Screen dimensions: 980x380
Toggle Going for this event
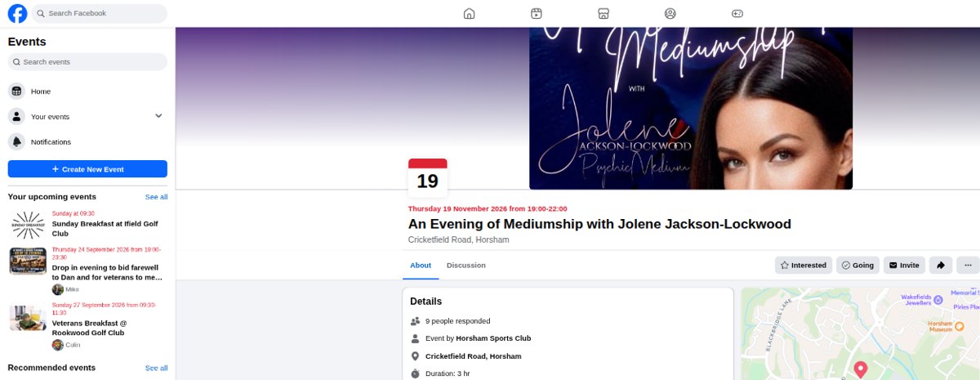pos(857,265)
